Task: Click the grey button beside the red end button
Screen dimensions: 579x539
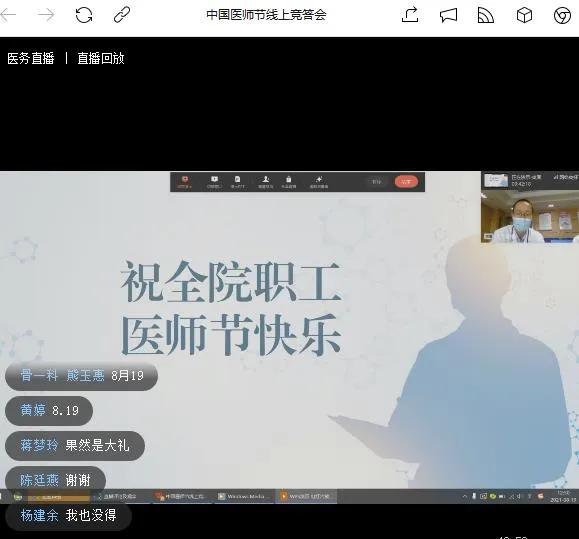Action: (x=376, y=182)
